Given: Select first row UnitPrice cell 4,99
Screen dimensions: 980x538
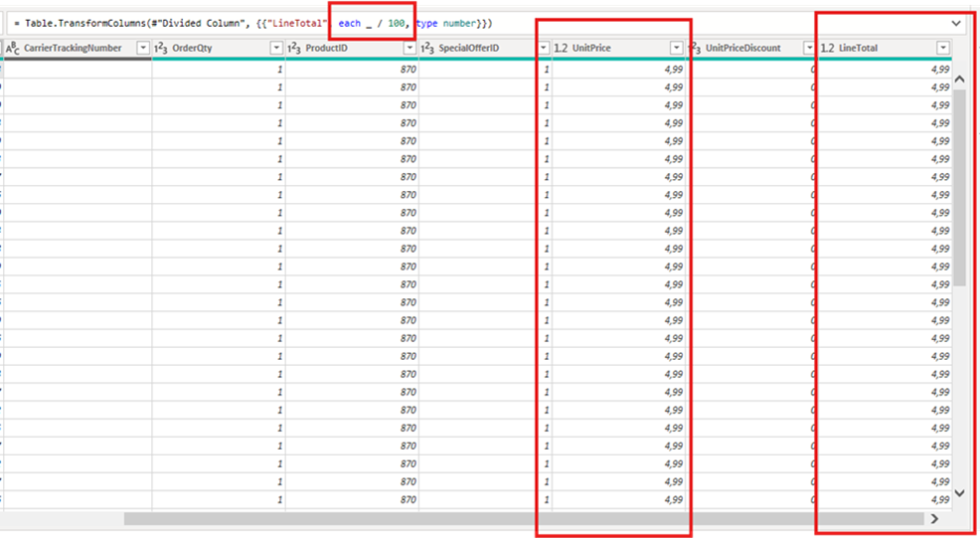Looking at the screenshot, I should click(x=619, y=70).
